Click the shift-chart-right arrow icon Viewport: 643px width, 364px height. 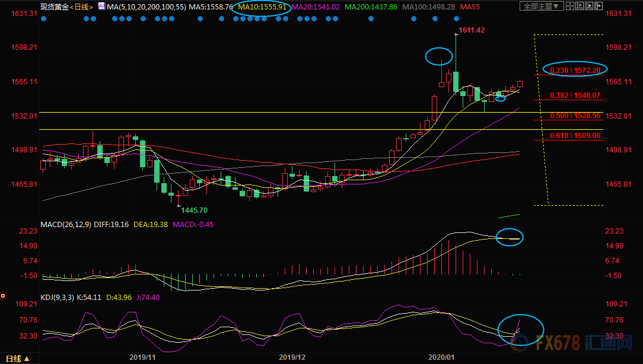pyautogui.click(x=599, y=6)
